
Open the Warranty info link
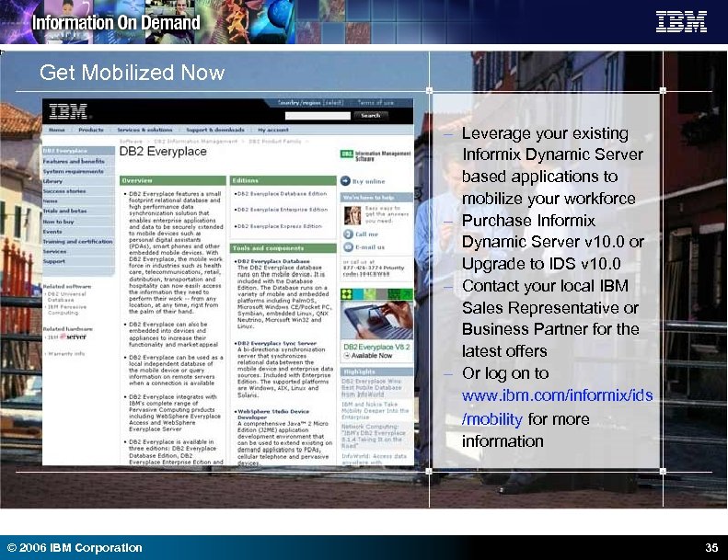pos(66,354)
